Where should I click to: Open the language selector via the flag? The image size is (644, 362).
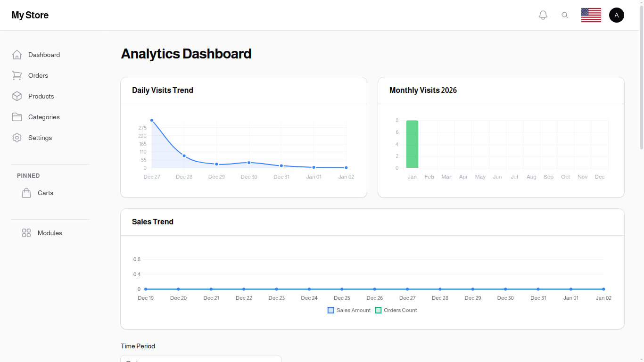tap(591, 15)
